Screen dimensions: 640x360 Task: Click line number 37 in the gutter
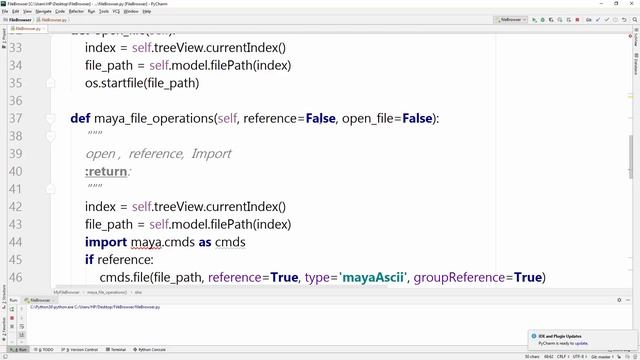(16, 118)
